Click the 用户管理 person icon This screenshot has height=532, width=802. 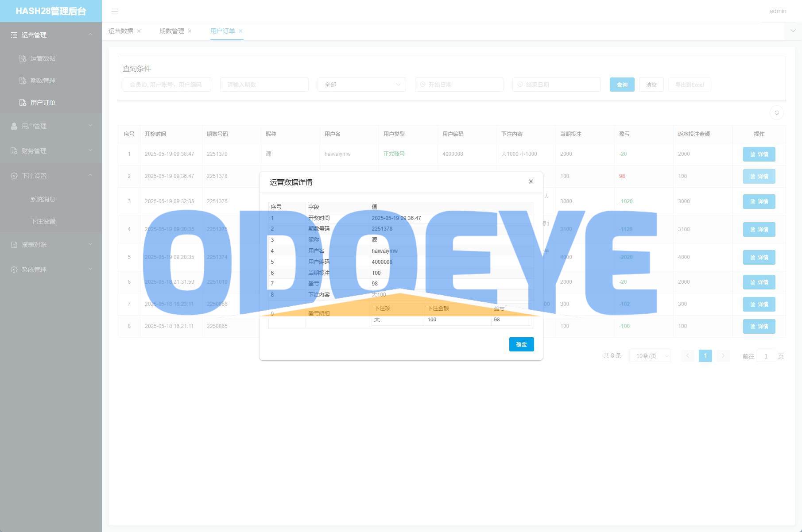14,126
